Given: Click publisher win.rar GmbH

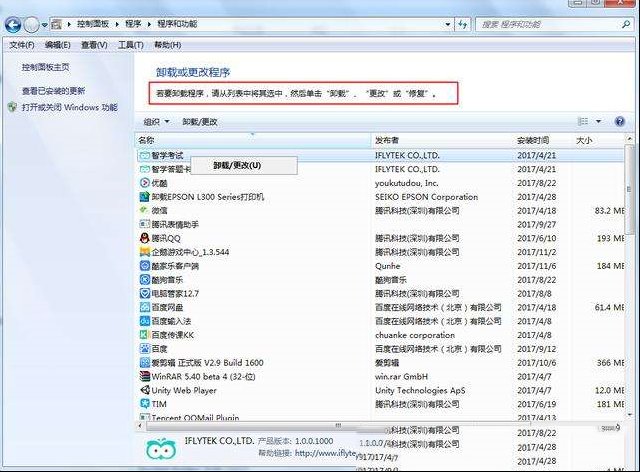Looking at the screenshot, I should (x=401, y=376).
